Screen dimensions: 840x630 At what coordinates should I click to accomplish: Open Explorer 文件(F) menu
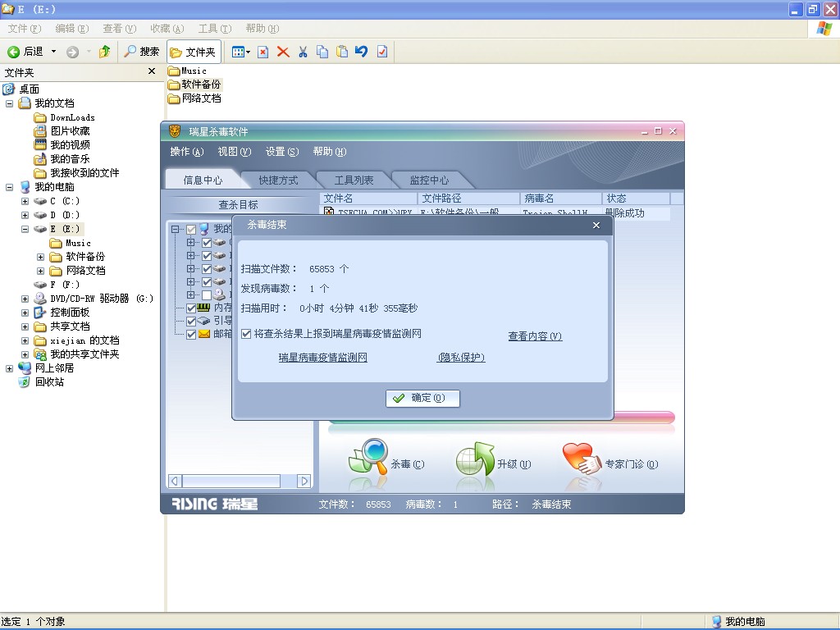(25, 29)
